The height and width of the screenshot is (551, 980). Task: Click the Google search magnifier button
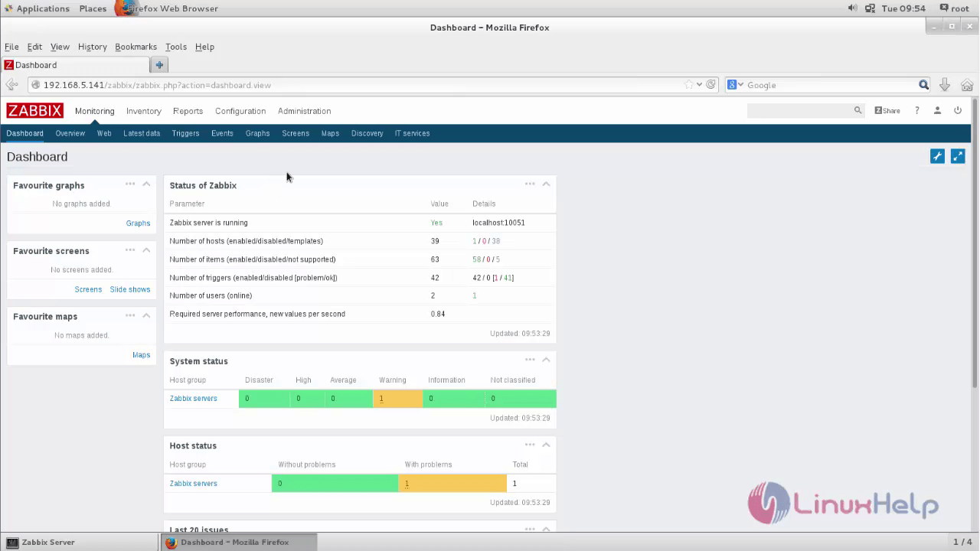click(923, 85)
